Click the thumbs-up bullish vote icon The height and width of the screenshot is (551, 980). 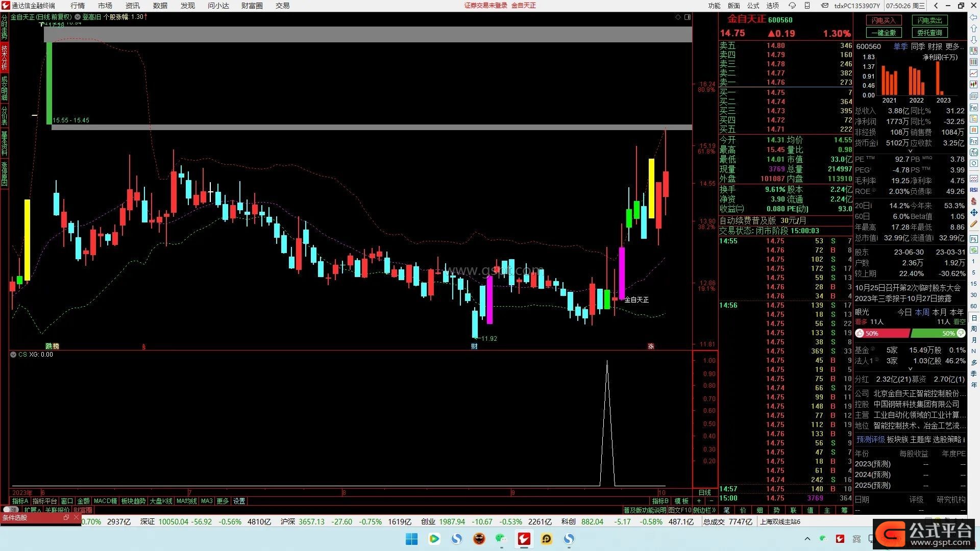(x=860, y=333)
